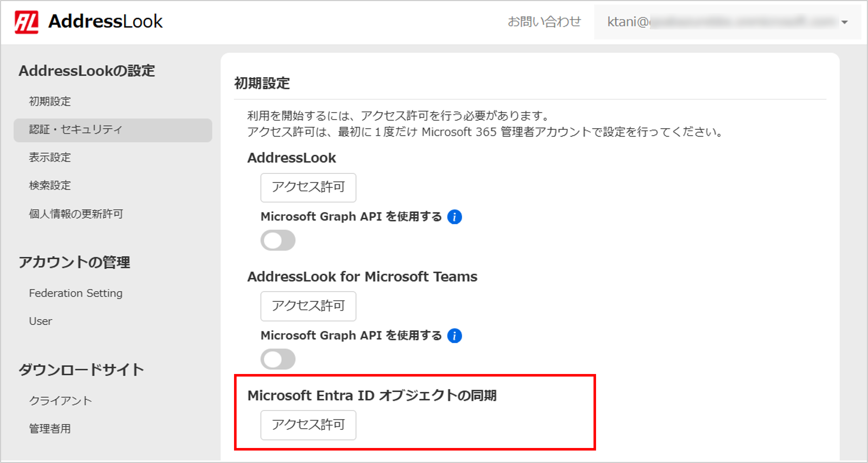Click the AddressLookの設定 sidebar heading
Image resolution: width=868 pixels, height=463 pixels.
[x=87, y=71]
